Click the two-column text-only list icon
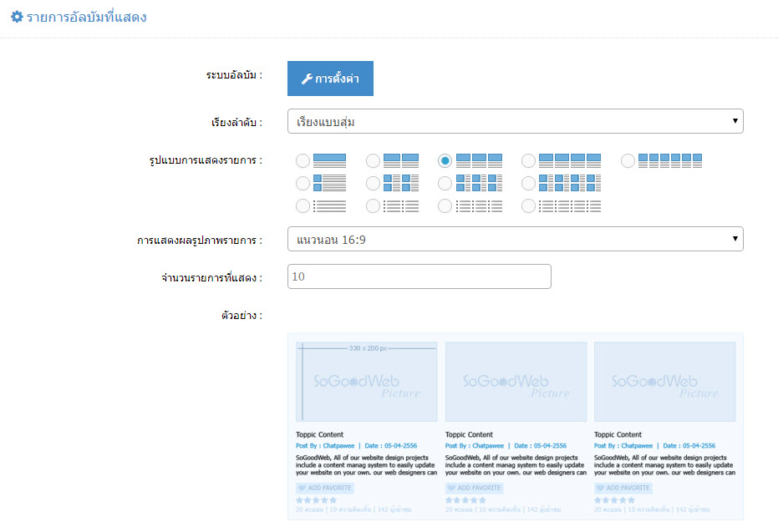Viewport: 778px width, 532px height. click(401, 206)
